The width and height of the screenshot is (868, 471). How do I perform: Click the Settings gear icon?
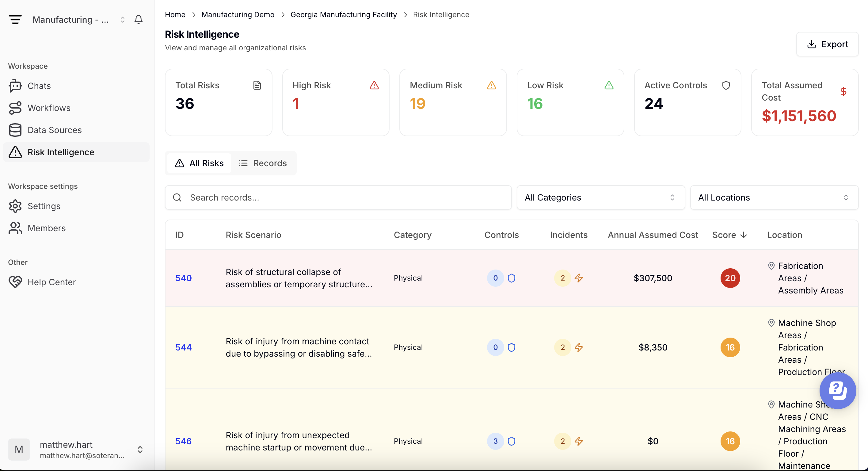[x=15, y=206]
